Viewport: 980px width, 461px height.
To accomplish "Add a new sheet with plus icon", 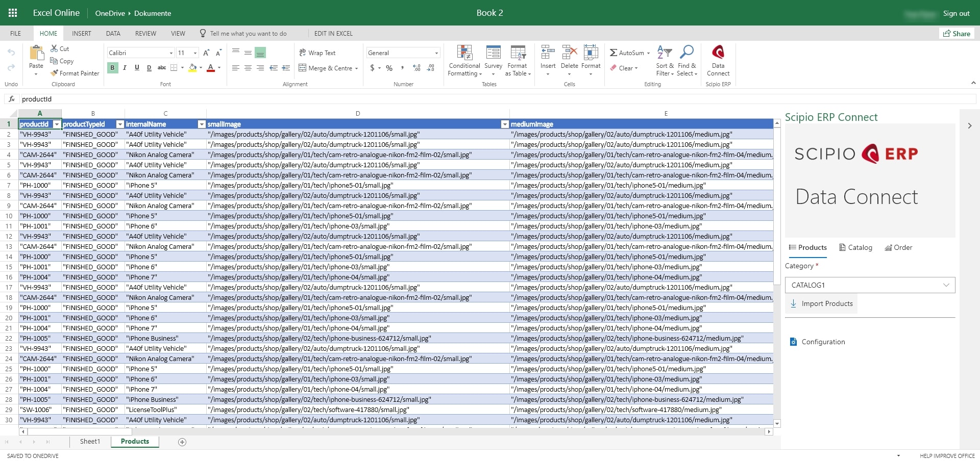I will coord(182,442).
